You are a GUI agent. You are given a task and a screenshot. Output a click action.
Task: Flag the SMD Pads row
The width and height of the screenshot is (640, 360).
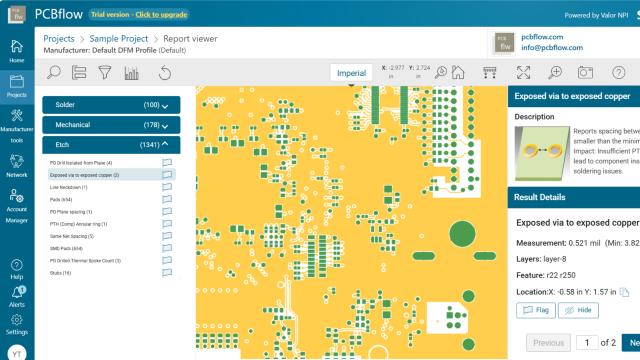coord(167,248)
